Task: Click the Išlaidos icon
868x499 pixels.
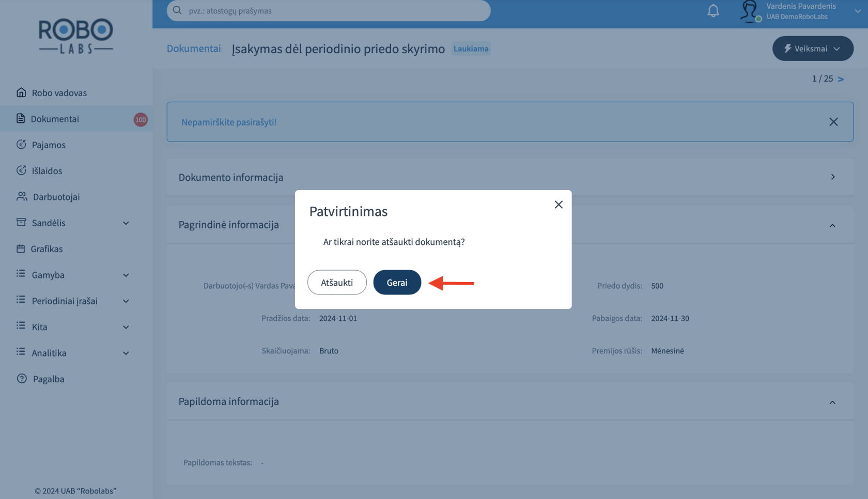Action: (x=21, y=170)
